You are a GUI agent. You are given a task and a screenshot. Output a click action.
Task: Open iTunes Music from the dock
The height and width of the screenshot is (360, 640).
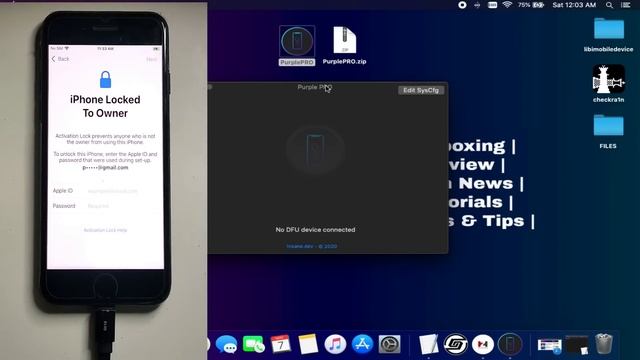[335, 345]
